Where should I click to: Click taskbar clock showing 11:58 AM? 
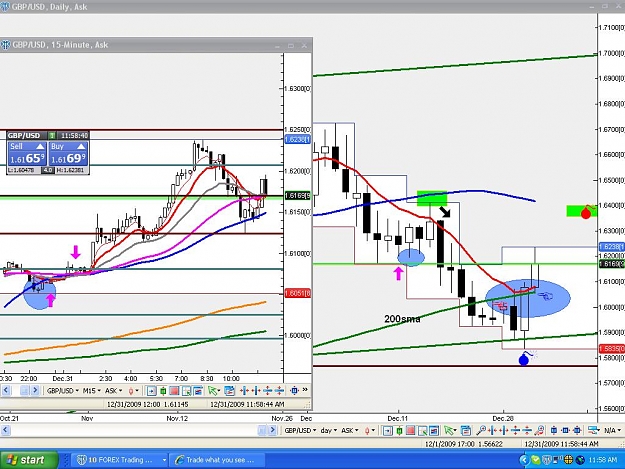[602, 460]
